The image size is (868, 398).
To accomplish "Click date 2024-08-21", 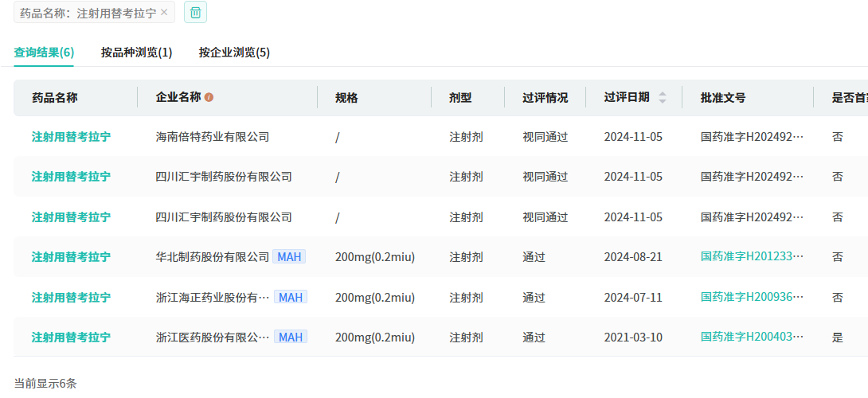I will [633, 257].
